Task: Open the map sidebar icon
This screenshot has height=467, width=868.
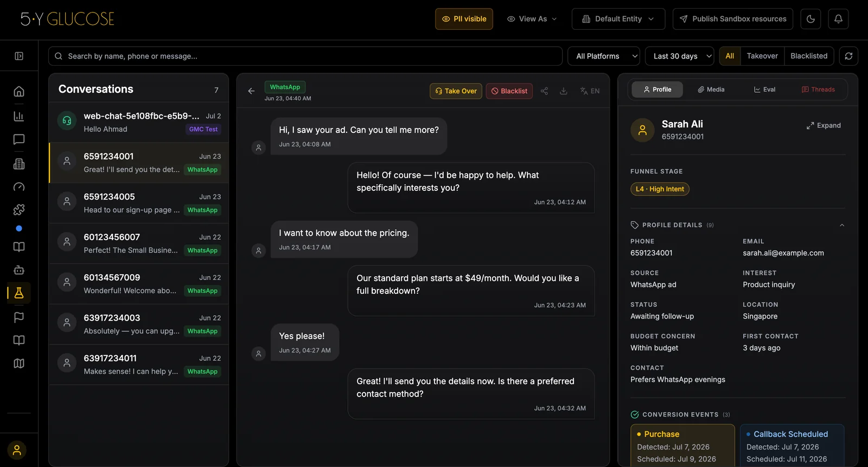Action: (x=19, y=363)
